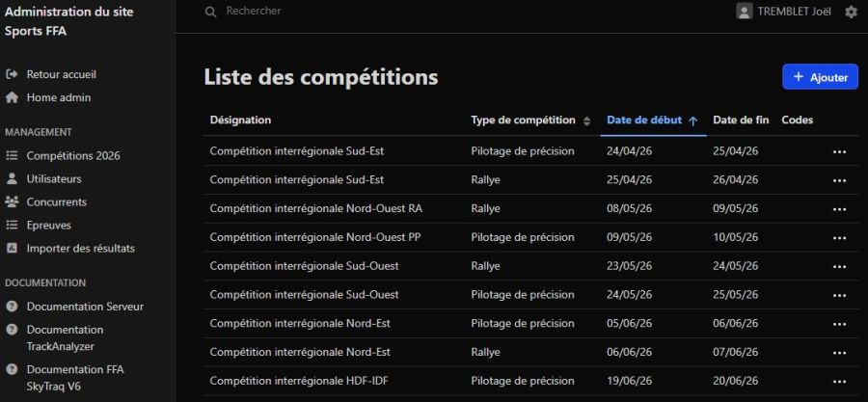Sort by Date de fin column header
Image resolution: width=868 pixels, height=402 pixels.
pos(740,121)
